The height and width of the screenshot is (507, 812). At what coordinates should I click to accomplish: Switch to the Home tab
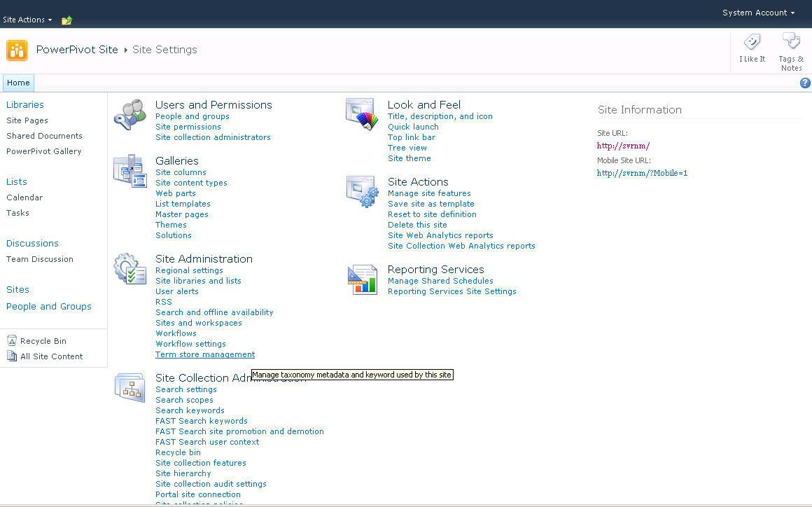(x=19, y=83)
